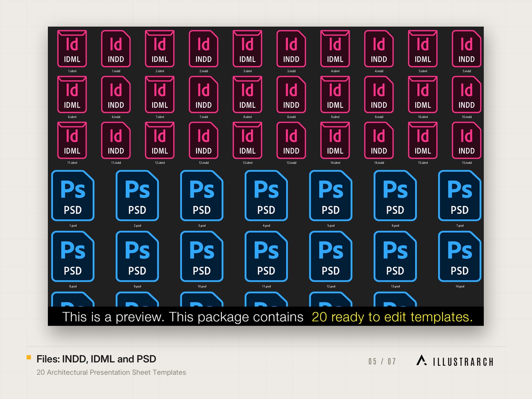The image size is (532, 399).
Task: Click the Illustrarch logo
Action: point(455,361)
